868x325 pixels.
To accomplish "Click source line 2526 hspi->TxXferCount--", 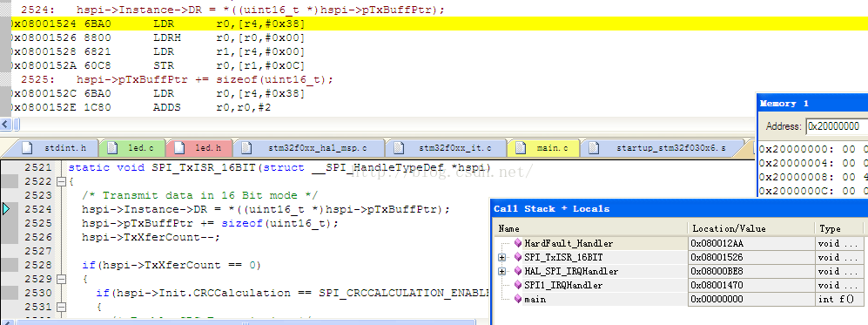I will point(151,237).
